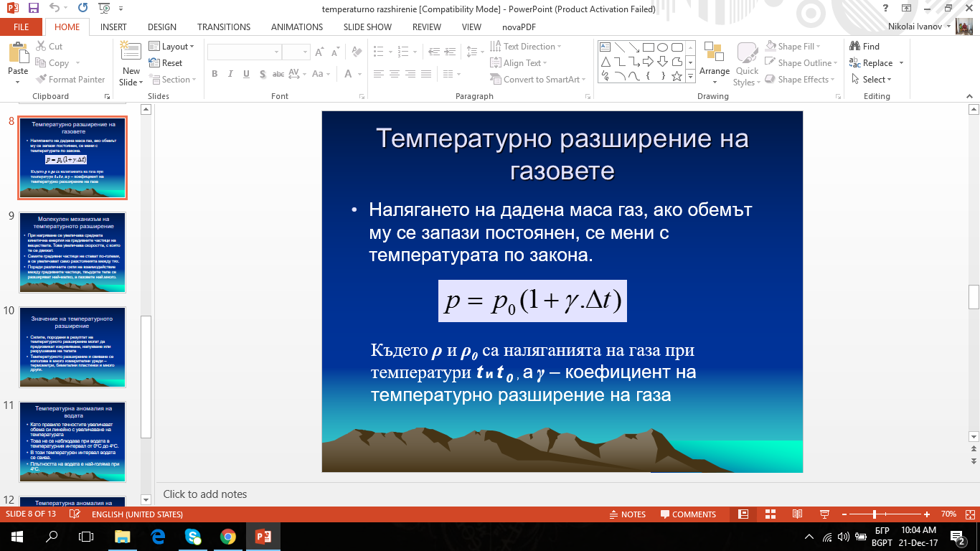
Task: Start slide show from status bar icon
Action: pos(824,514)
